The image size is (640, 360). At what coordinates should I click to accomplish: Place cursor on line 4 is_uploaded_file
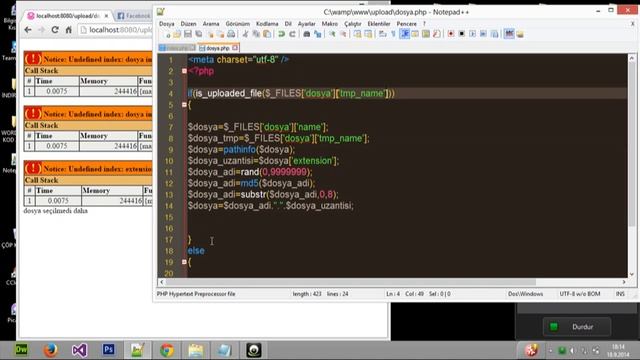291,93
